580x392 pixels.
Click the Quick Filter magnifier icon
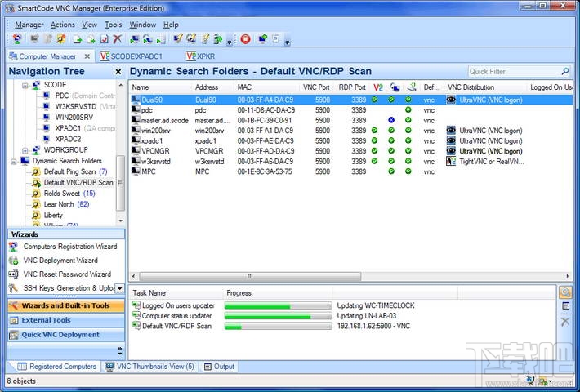click(x=564, y=71)
